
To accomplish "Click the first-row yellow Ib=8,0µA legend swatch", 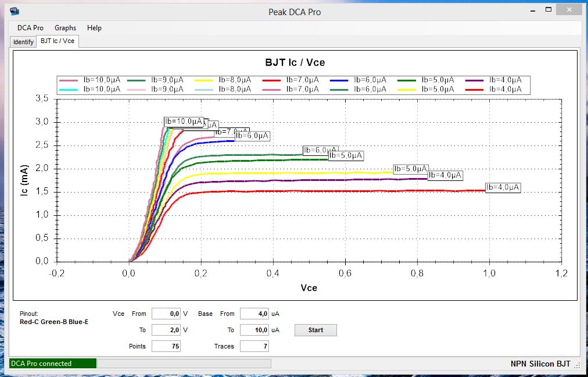I will tap(204, 80).
